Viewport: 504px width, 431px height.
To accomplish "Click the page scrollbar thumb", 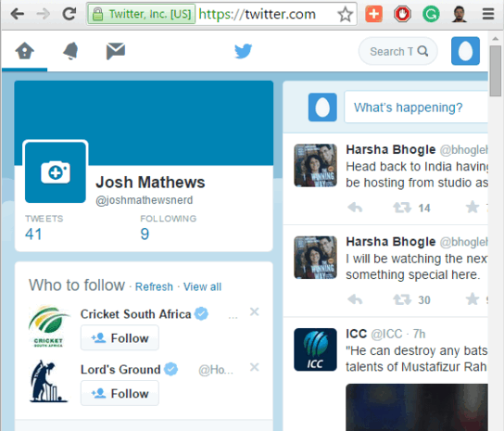I will click(496, 70).
